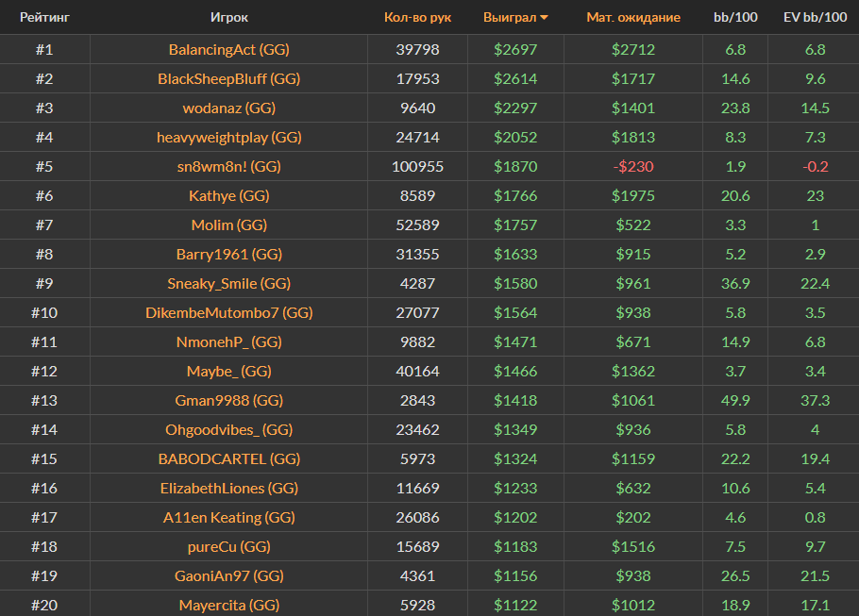Sort by EV bb/100 column header
859x616 pixels.
pos(815,17)
